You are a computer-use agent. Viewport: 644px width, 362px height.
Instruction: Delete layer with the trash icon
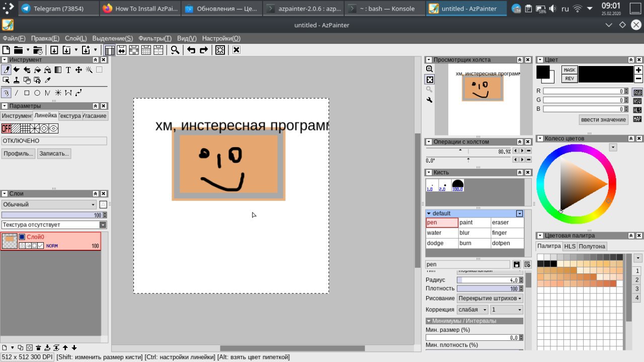(38, 347)
